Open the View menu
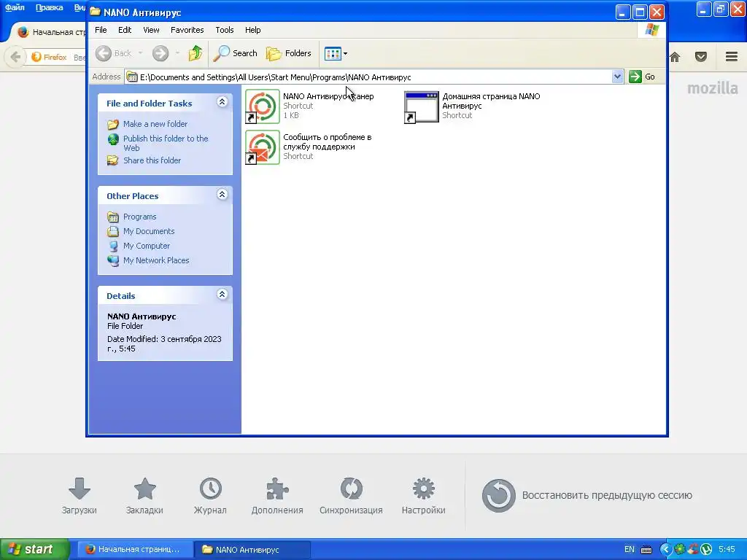 coord(151,30)
